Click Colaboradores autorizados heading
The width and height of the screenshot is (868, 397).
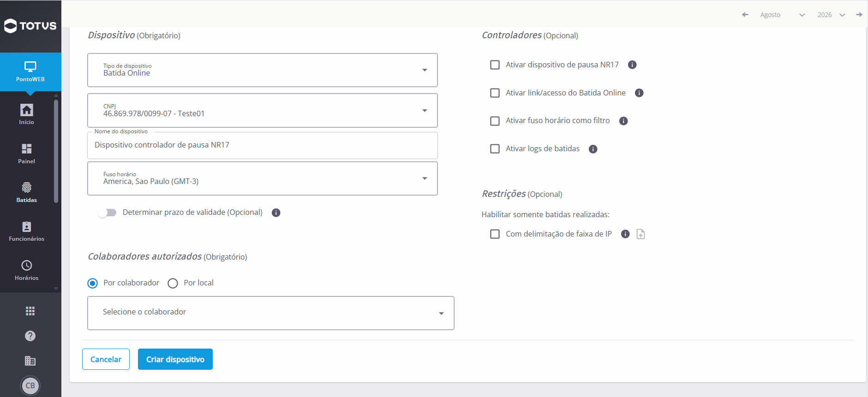(145, 256)
